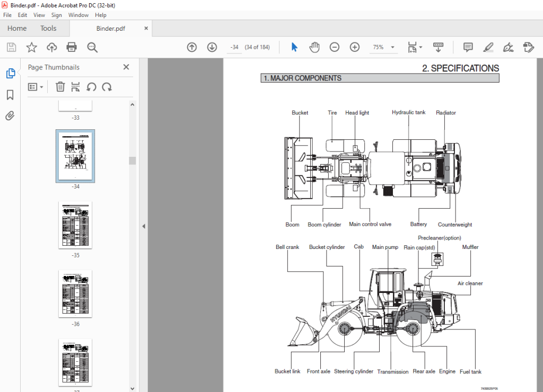
Task: Delete selected page with trash icon
Action: (x=60, y=87)
